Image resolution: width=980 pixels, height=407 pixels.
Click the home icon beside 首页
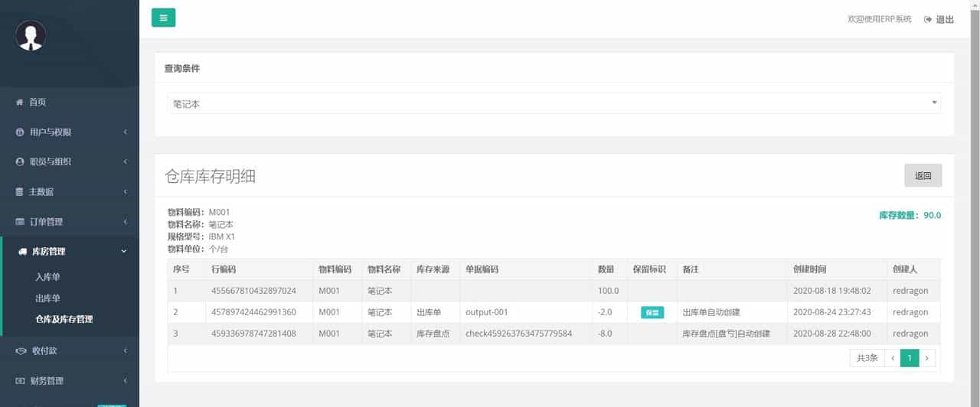point(20,102)
